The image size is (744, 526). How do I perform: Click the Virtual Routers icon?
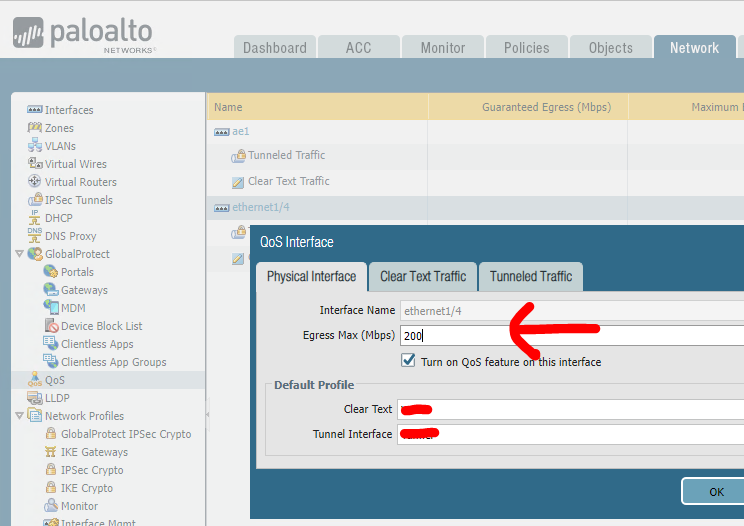(x=35, y=181)
